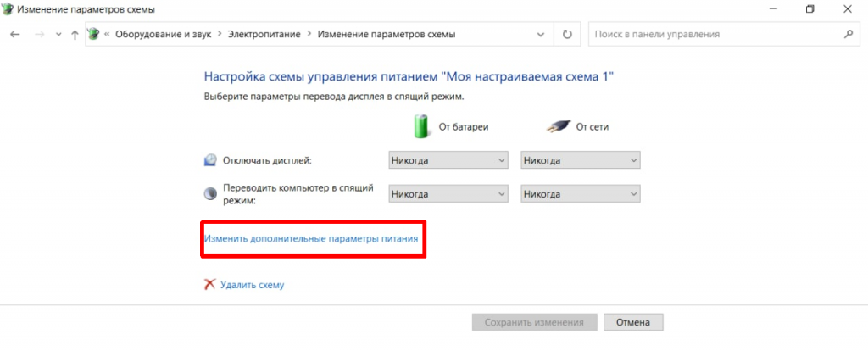Open 'Оборудование и звук' breadcrumb
Image resolution: width=868 pixels, height=351 pixels.
[x=164, y=35]
